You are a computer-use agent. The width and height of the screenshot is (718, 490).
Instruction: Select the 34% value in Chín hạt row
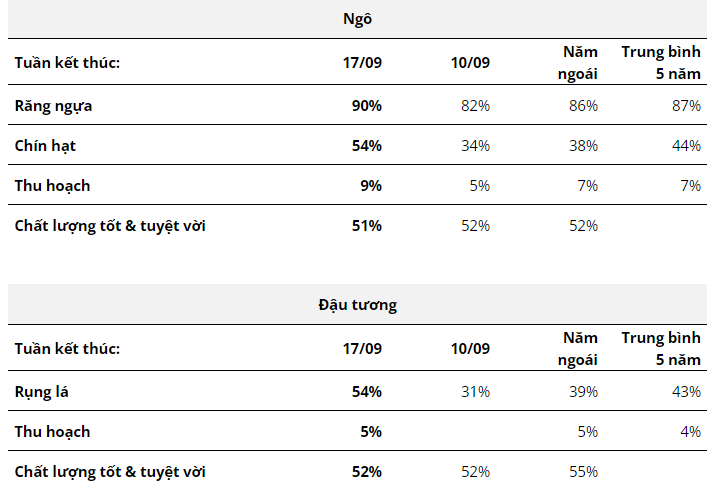click(475, 145)
